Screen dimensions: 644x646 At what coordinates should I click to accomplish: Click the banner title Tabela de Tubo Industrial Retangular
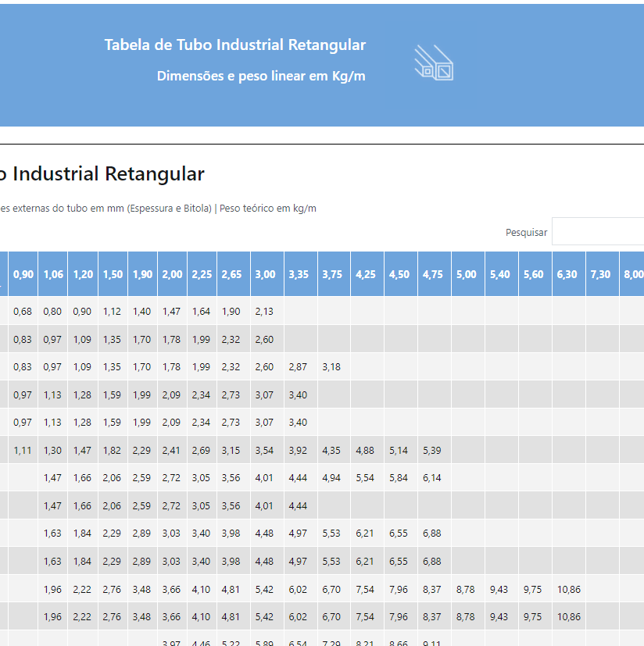(234, 45)
